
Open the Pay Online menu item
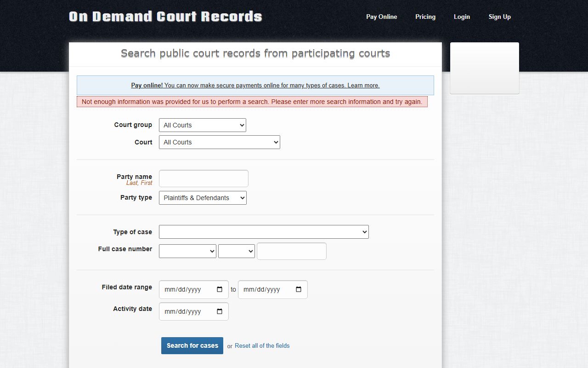382,17
